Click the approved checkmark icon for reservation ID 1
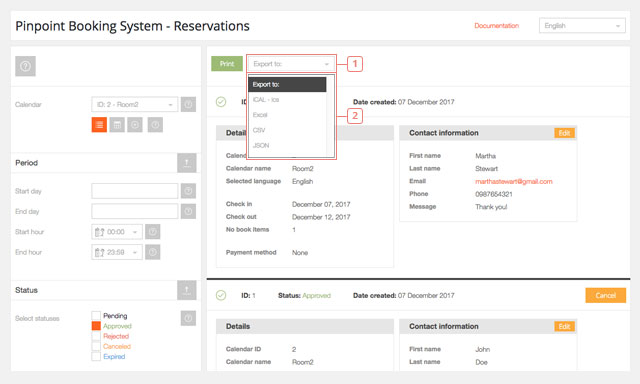640x384 pixels. coord(221,295)
